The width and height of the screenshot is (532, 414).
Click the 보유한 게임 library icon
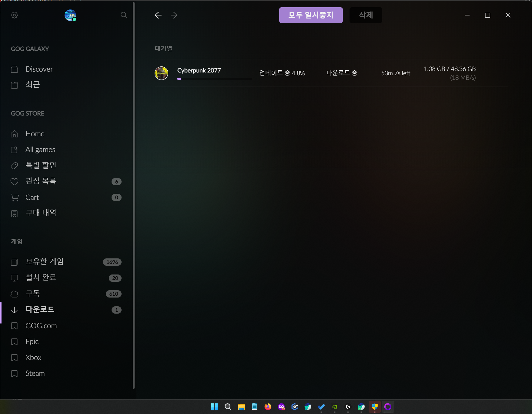[x=14, y=262]
